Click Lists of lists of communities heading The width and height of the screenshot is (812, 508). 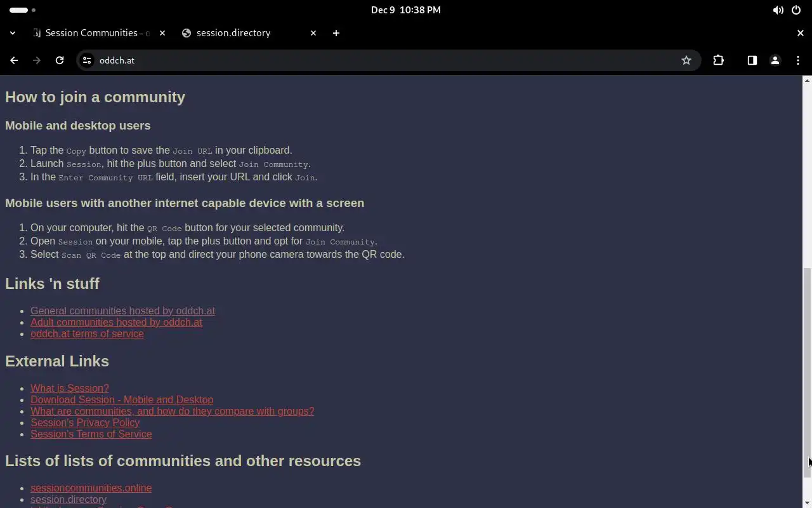click(183, 460)
